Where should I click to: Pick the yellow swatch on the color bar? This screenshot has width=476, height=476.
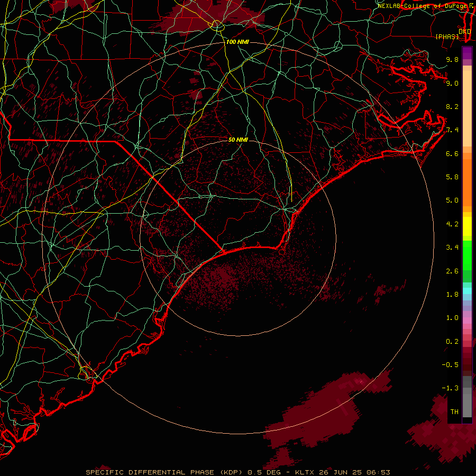(467, 226)
